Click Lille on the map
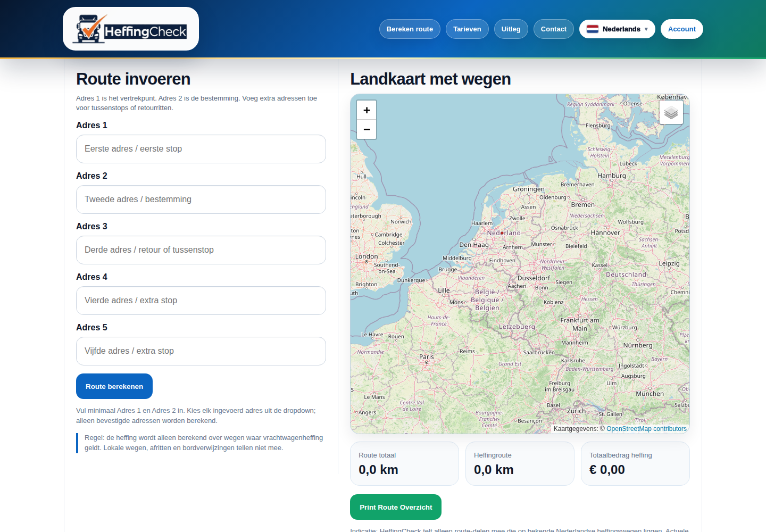The width and height of the screenshot is (766, 532). [x=444, y=290]
